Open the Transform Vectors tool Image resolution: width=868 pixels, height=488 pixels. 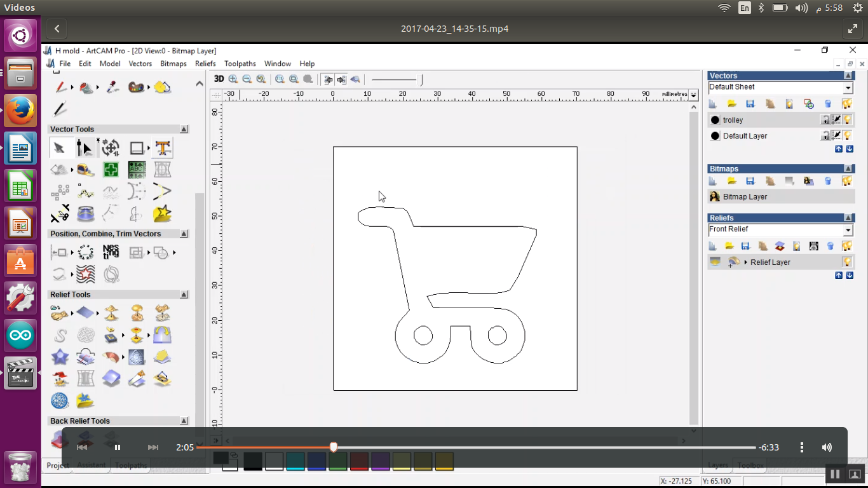(x=111, y=148)
